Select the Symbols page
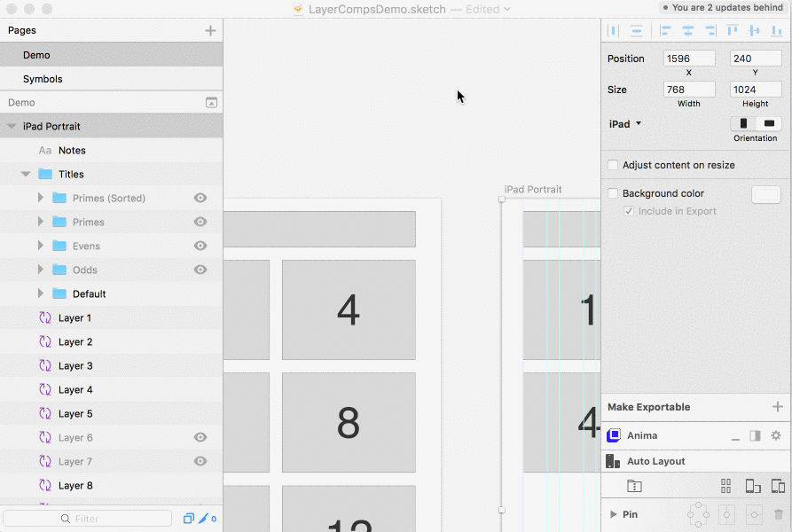This screenshot has width=792, height=532. (x=111, y=79)
